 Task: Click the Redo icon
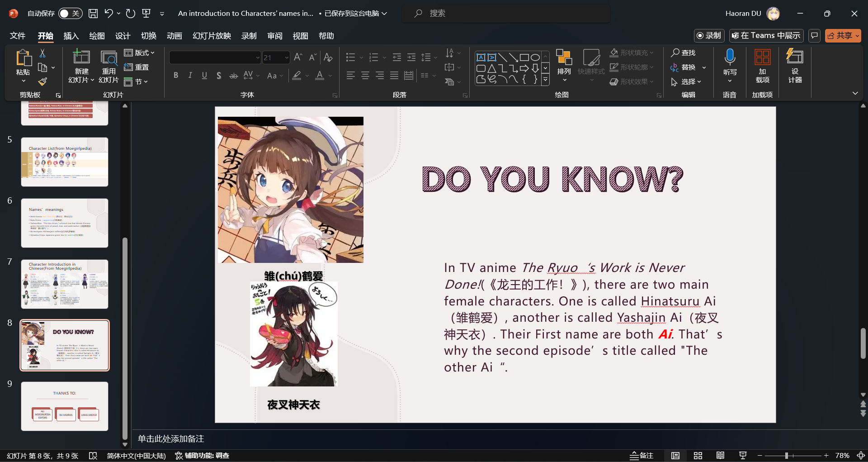click(x=131, y=14)
